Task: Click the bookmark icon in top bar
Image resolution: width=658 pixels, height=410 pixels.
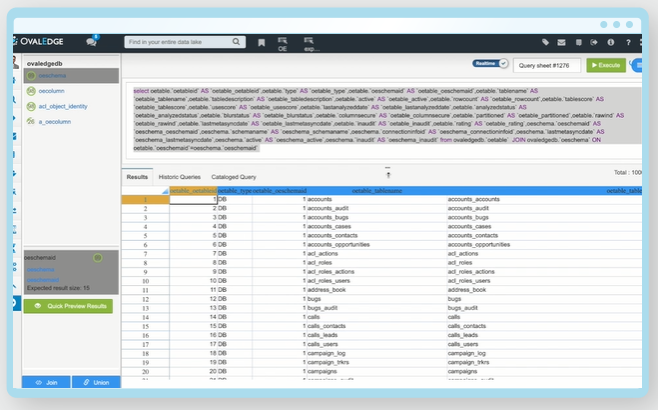Action: [x=261, y=43]
